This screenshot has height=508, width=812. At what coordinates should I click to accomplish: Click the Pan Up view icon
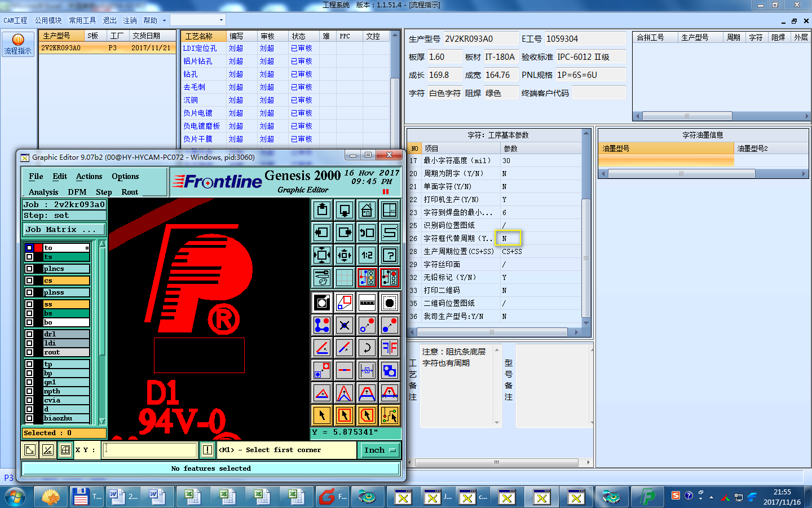(322, 210)
